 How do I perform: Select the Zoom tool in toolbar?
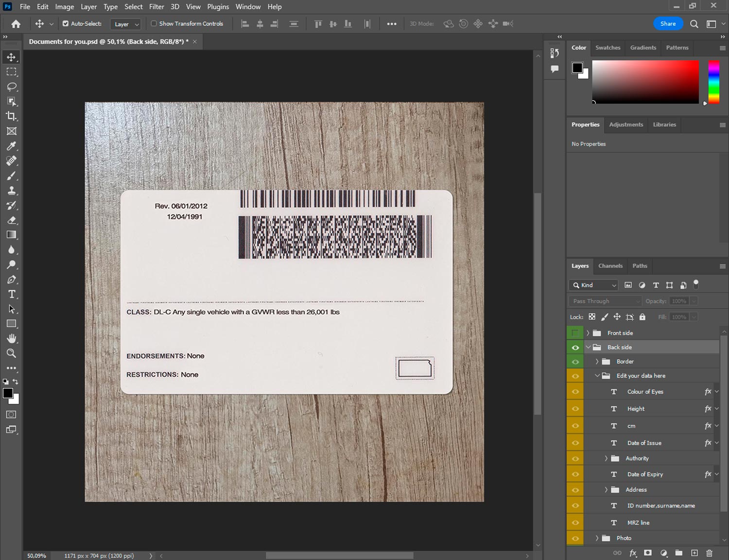(12, 353)
